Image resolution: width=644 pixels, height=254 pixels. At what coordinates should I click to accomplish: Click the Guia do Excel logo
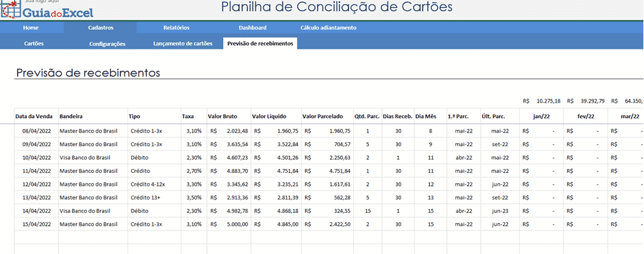point(47,10)
